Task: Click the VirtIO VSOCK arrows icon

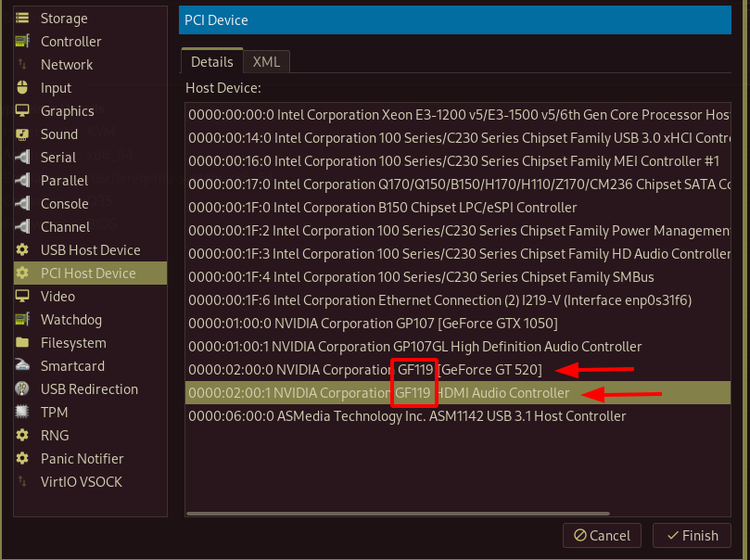Action: [x=22, y=481]
